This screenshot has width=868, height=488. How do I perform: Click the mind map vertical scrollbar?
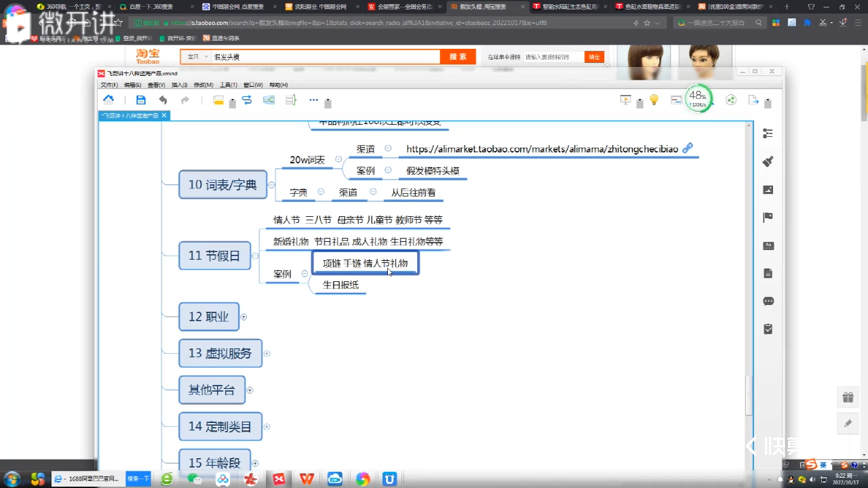coord(749,393)
